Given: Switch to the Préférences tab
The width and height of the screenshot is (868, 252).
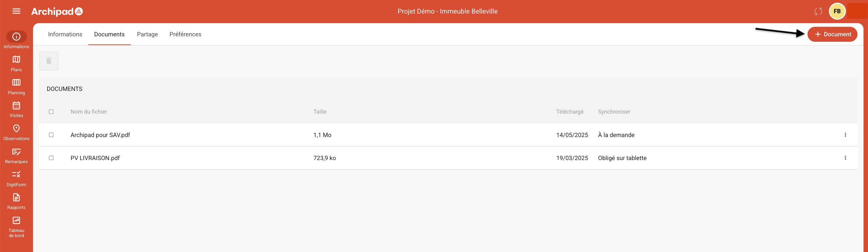Looking at the screenshot, I should pyautogui.click(x=185, y=34).
